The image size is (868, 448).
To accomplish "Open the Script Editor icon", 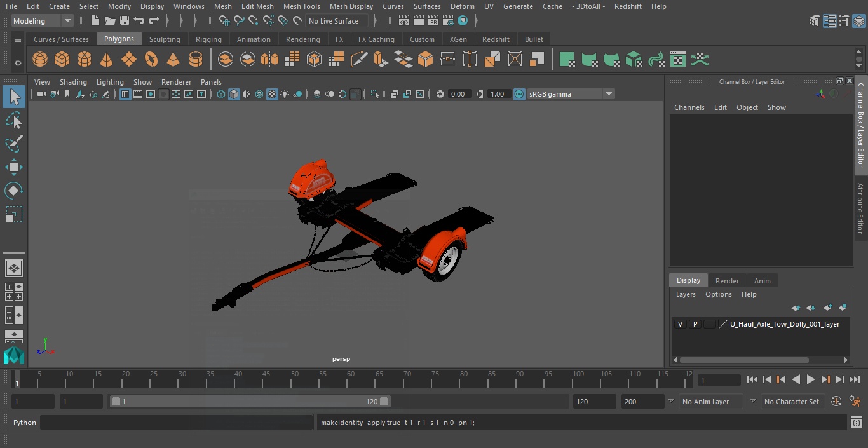I will click(857, 423).
